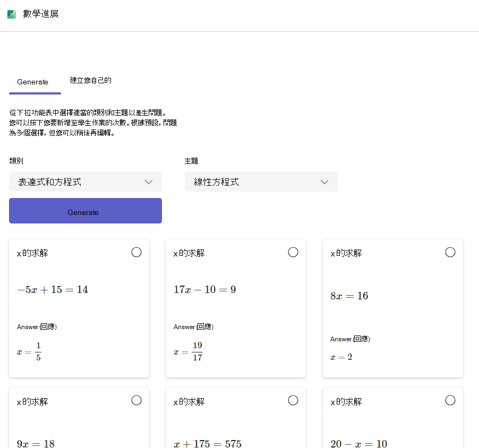
Task: Click the Math Progress app icon
Action: (12, 14)
